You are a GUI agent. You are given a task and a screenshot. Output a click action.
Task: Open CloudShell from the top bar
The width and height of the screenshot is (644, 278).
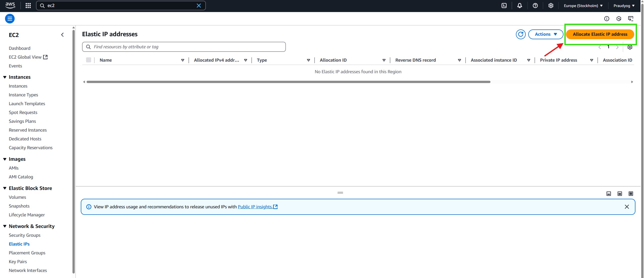point(504,6)
